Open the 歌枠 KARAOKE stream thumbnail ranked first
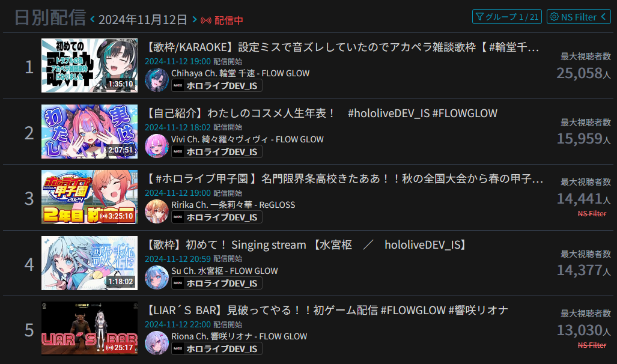617x364 pixels. click(90, 65)
